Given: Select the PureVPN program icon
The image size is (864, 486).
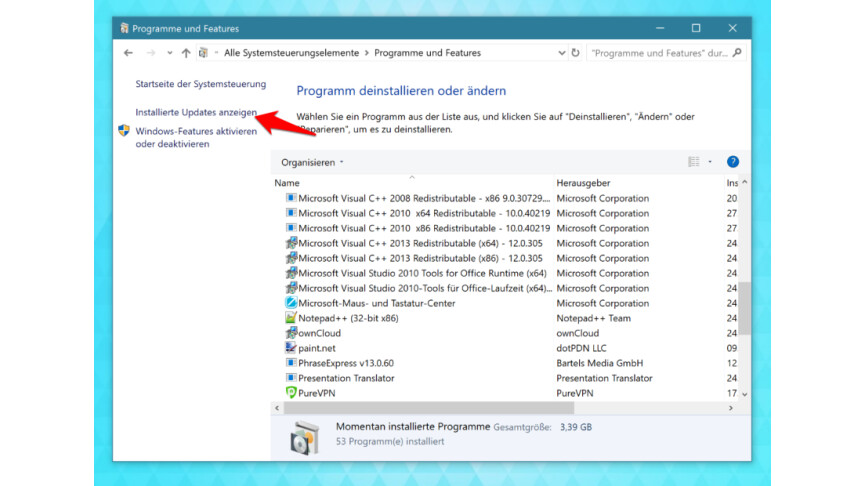Looking at the screenshot, I should pyautogui.click(x=291, y=392).
